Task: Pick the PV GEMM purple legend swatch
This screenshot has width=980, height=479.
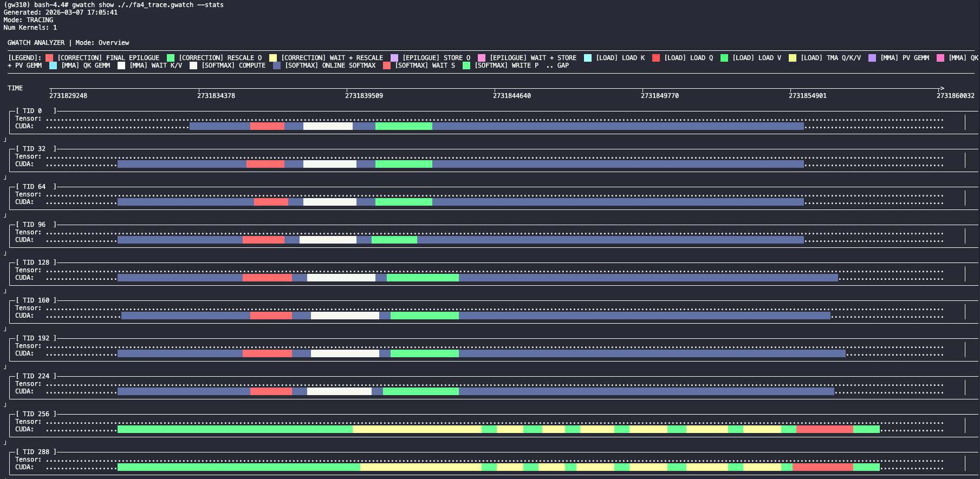Action: pyautogui.click(x=872, y=58)
